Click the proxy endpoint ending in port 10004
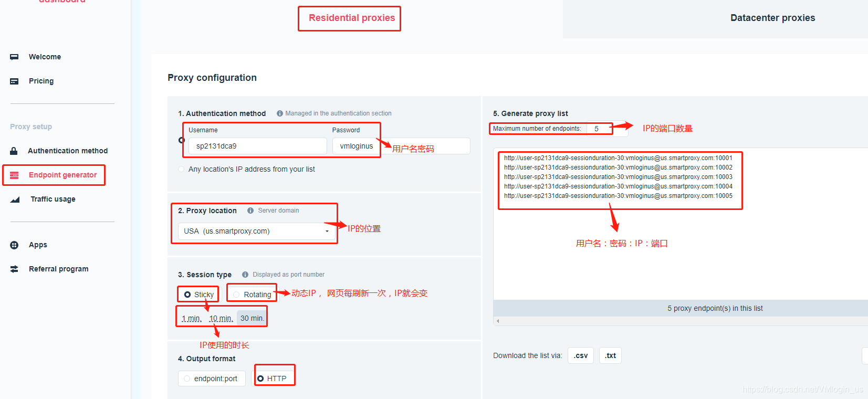Viewport: 868px width, 399px height. [x=618, y=186]
